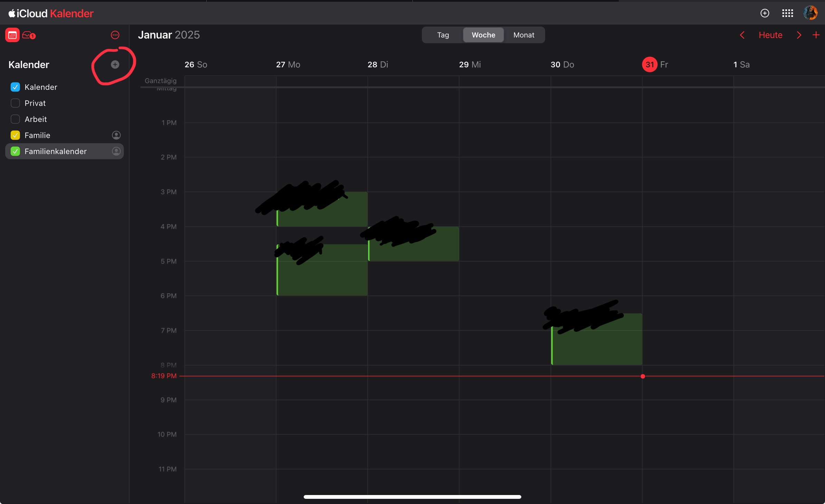Uncheck the blue Kalender checkbox
This screenshot has width=825, height=504.
point(15,87)
